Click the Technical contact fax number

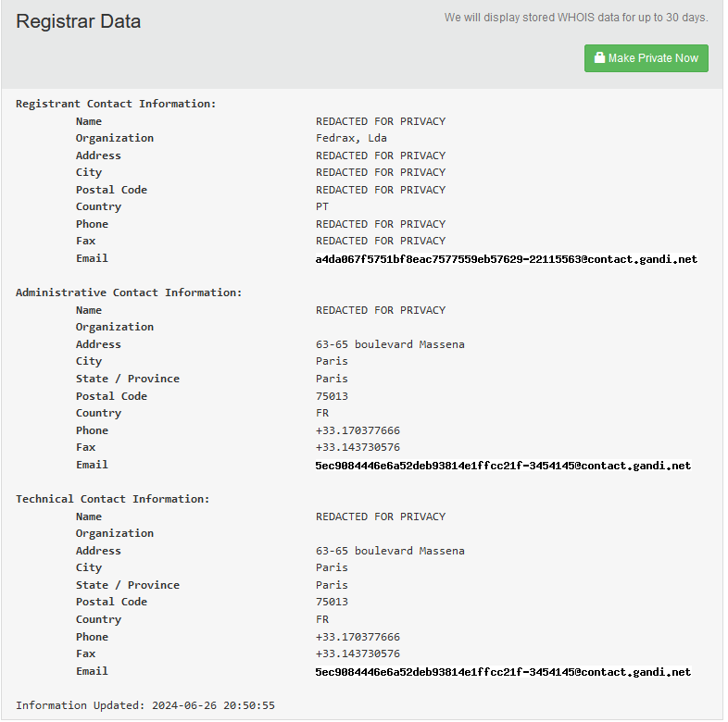[358, 654]
